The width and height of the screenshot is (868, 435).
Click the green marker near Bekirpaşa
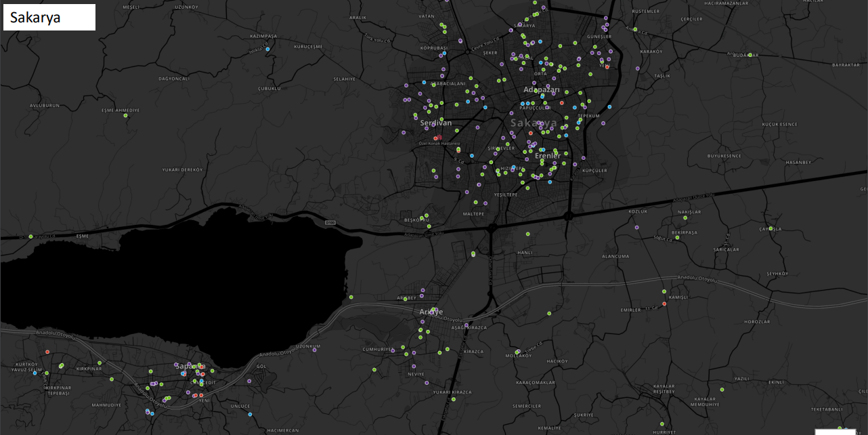click(x=676, y=239)
